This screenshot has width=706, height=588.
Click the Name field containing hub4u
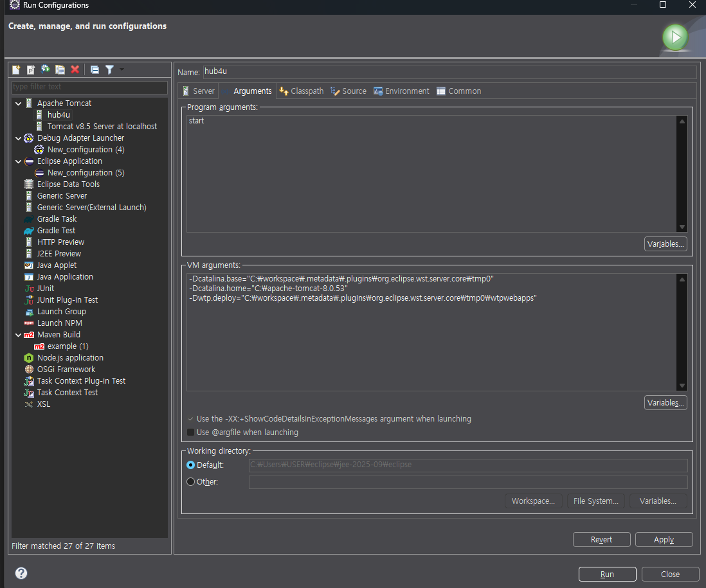450,71
